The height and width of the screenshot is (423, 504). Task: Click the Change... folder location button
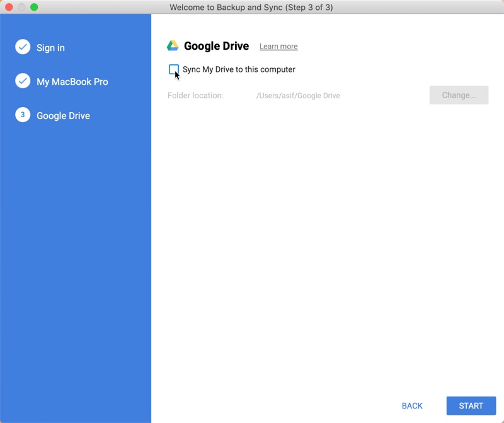point(459,95)
